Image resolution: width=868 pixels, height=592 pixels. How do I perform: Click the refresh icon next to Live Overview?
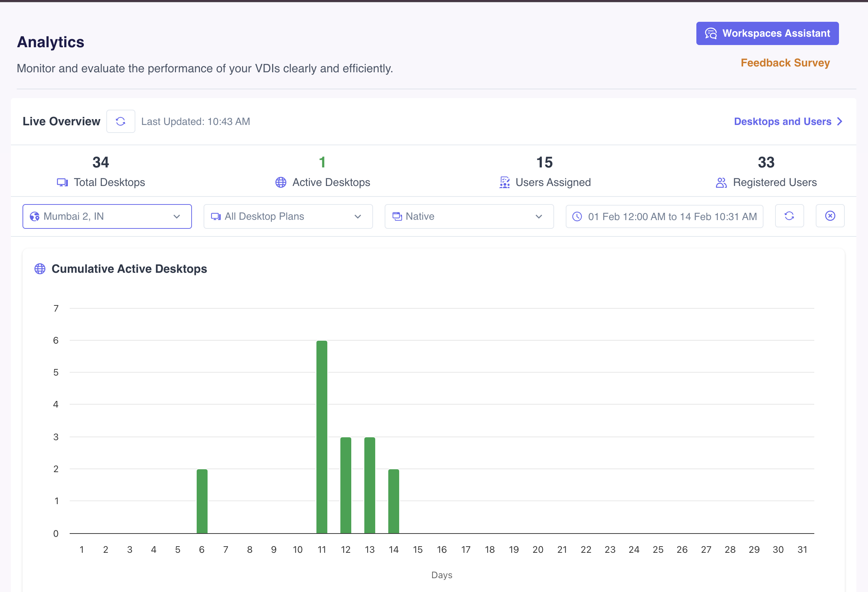(x=120, y=121)
